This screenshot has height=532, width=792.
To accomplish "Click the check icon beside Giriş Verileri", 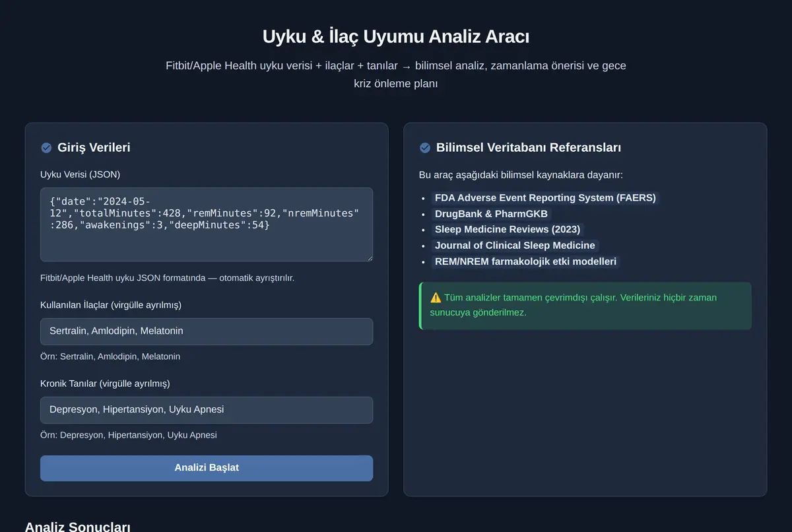I will point(46,148).
